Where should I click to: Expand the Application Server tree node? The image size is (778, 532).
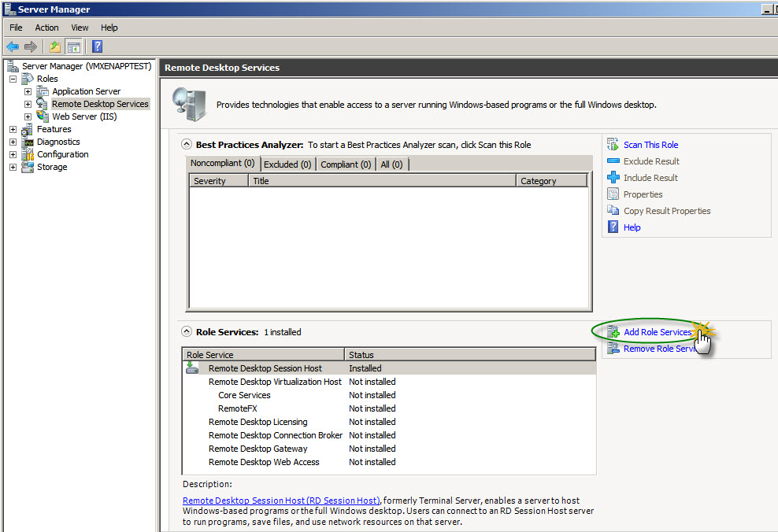pyautogui.click(x=28, y=91)
